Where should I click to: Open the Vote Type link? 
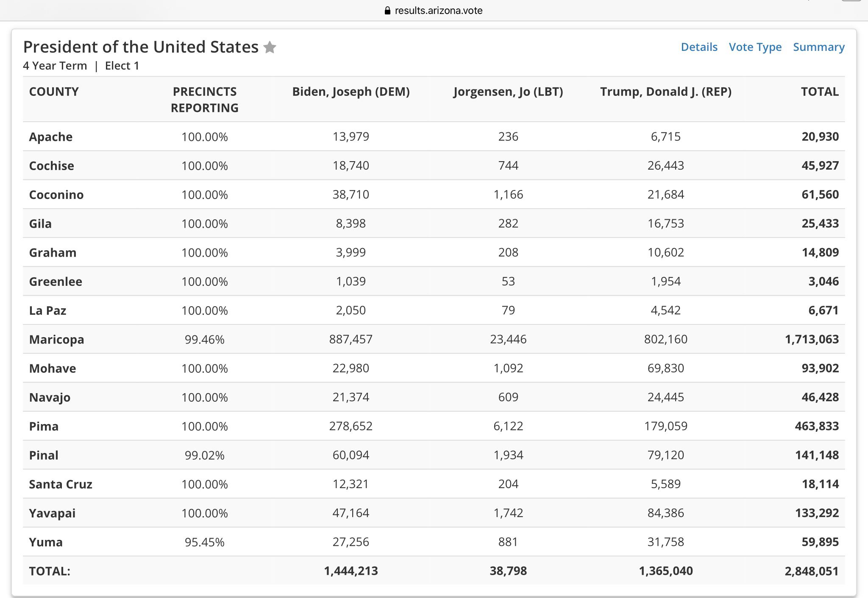click(x=755, y=47)
